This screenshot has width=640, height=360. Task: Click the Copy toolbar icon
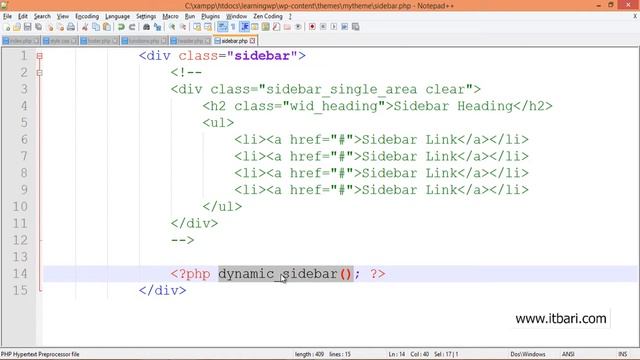(x=96, y=27)
